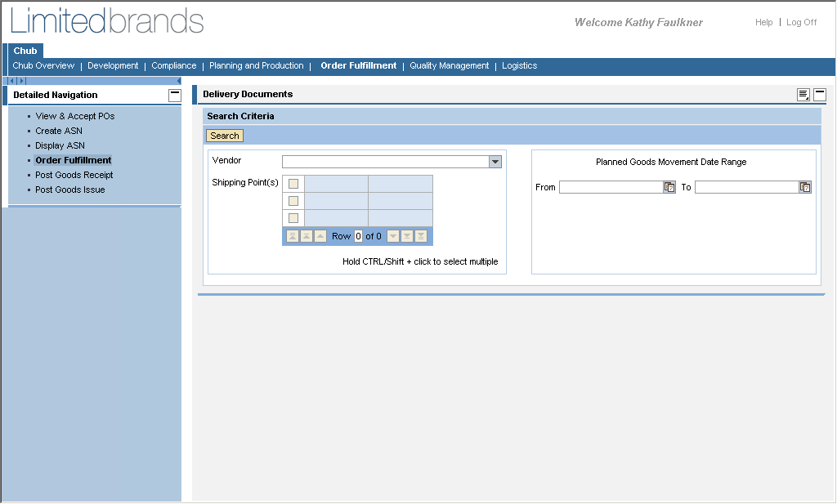Click the Log Off link

[801, 22]
